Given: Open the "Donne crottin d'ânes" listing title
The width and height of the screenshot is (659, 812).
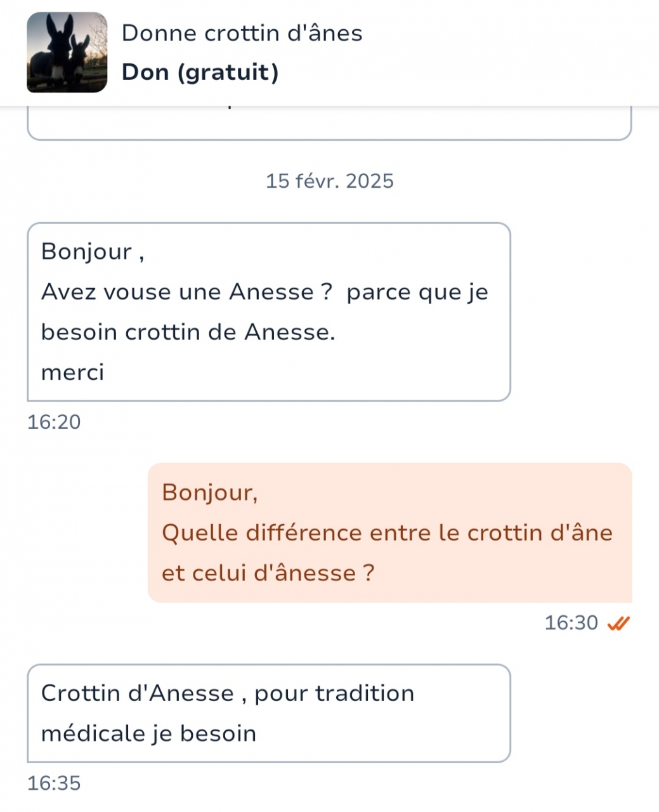Looking at the screenshot, I should coord(242,33).
